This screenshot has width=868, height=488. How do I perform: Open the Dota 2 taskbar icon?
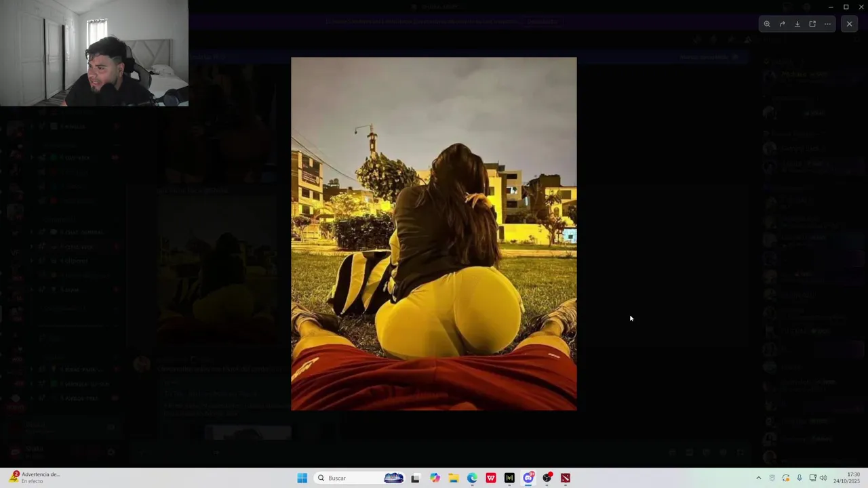[x=566, y=478]
